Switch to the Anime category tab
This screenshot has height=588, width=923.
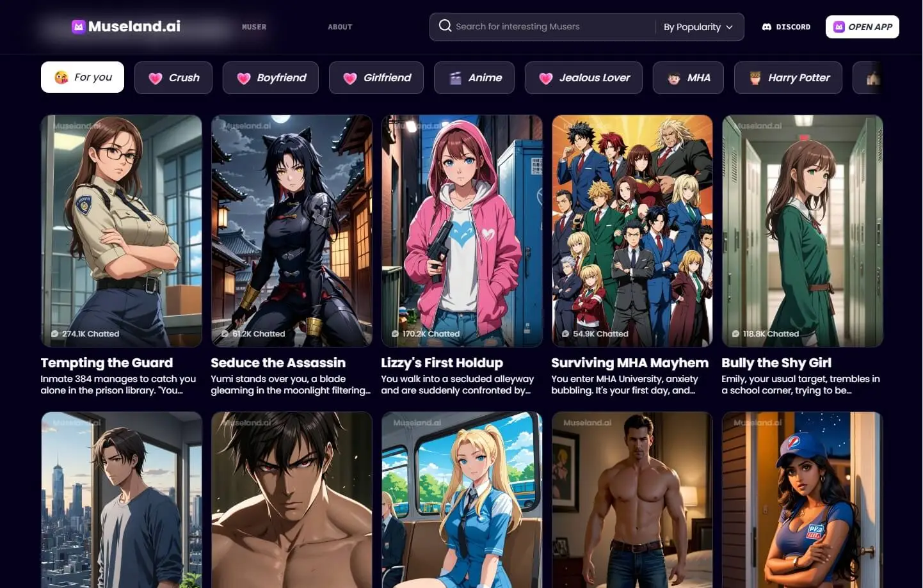pos(474,77)
